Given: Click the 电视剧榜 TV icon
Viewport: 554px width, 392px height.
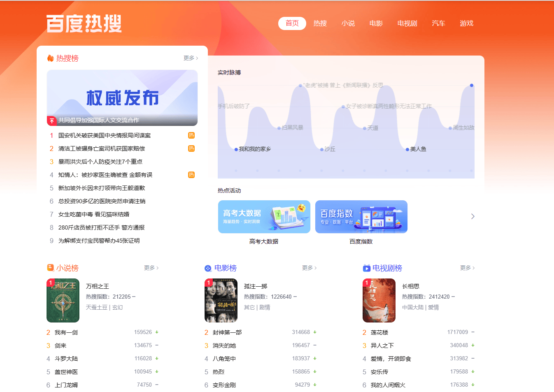Looking at the screenshot, I should point(366,268).
